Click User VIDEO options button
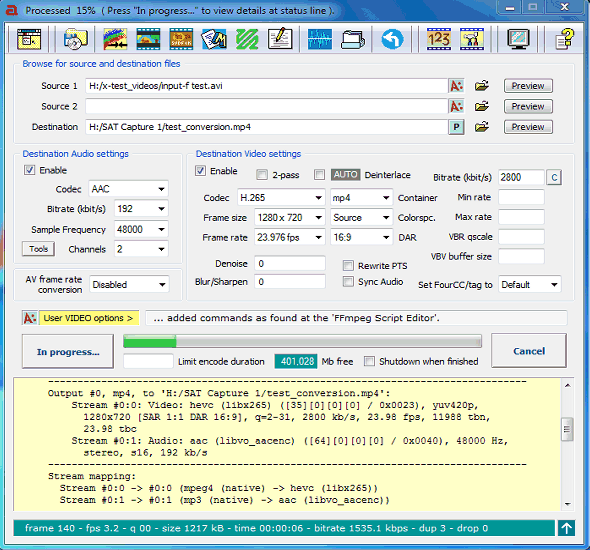 [x=89, y=318]
